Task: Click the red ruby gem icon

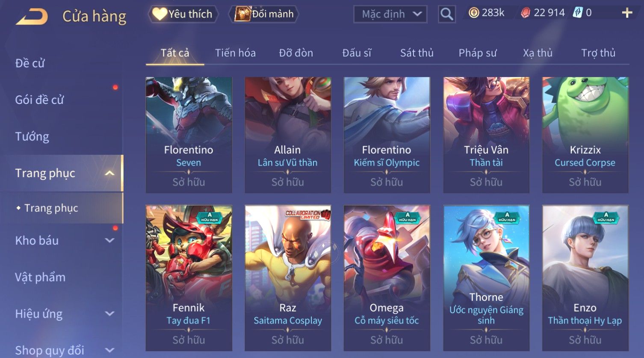Action: pyautogui.click(x=525, y=13)
